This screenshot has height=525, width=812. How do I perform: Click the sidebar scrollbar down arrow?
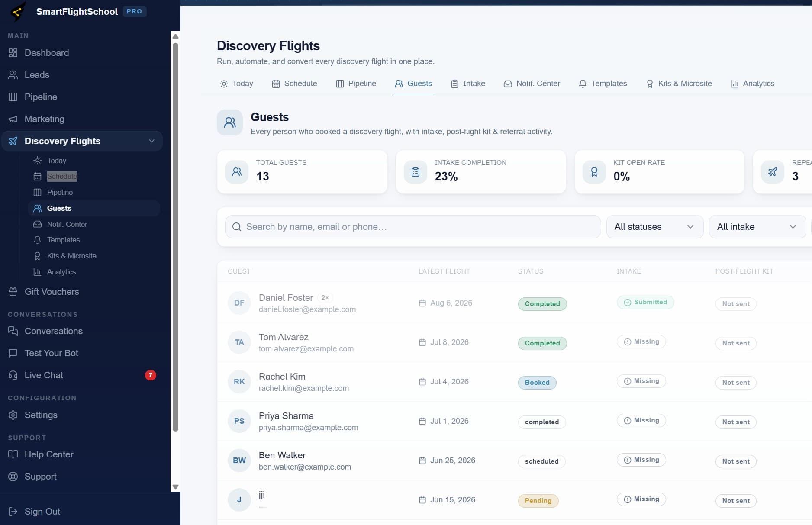point(175,487)
